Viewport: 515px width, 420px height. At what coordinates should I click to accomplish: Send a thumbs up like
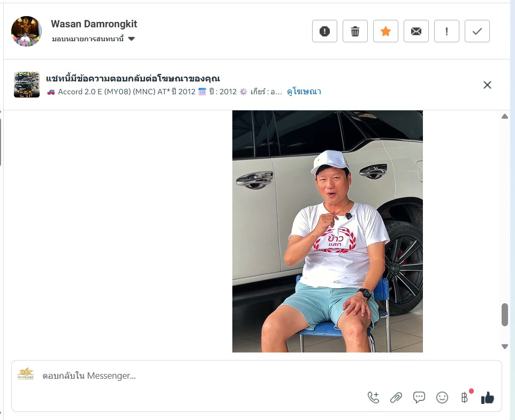click(487, 397)
